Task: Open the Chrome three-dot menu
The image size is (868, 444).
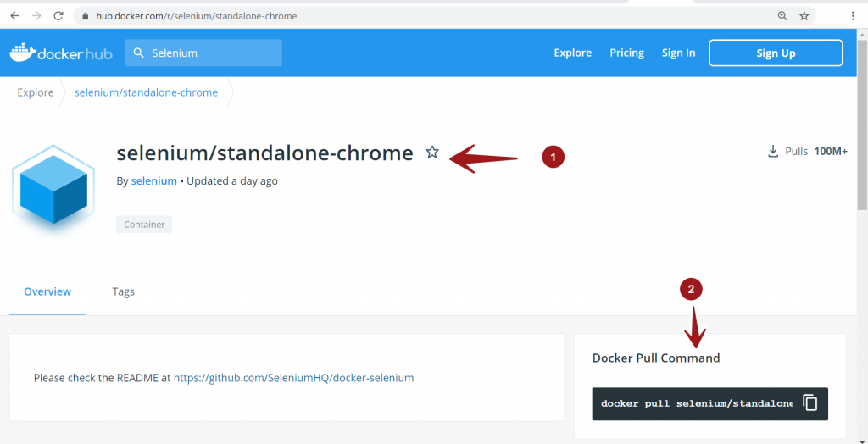Action: (x=852, y=16)
